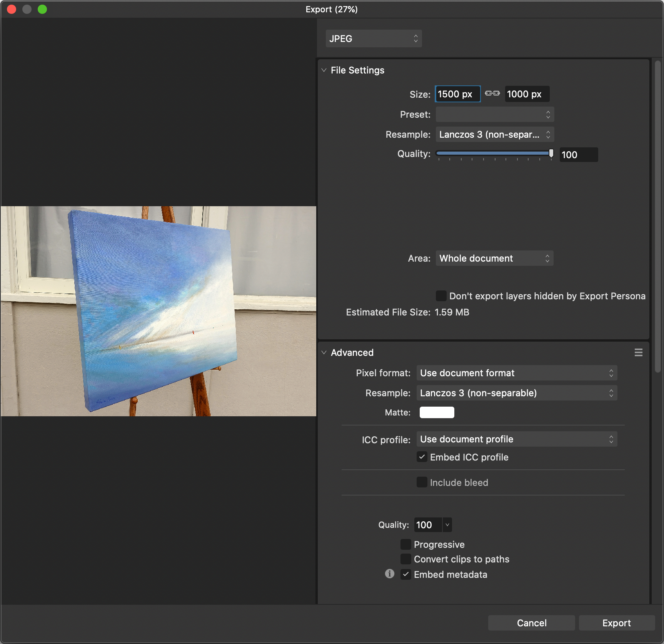Open the JPEG file format dropdown
This screenshot has height=644, width=664.
click(374, 38)
